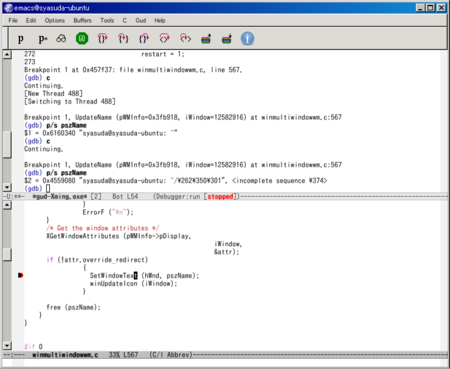Image resolution: width=450 pixels, height=369 pixels.
Task: Click the gdb pane scrollbar thumb
Action: pyautogui.click(x=7, y=144)
